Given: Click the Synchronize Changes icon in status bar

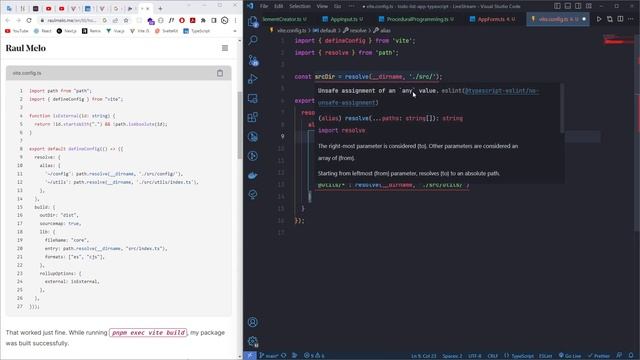Looking at the screenshot, I should pos(284,356).
